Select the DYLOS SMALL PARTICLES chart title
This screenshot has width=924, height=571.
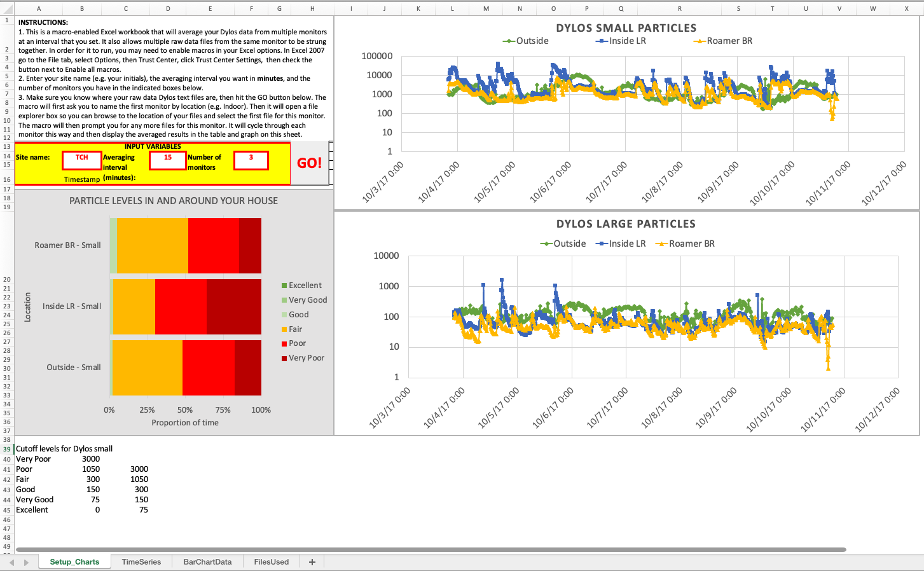(x=626, y=28)
